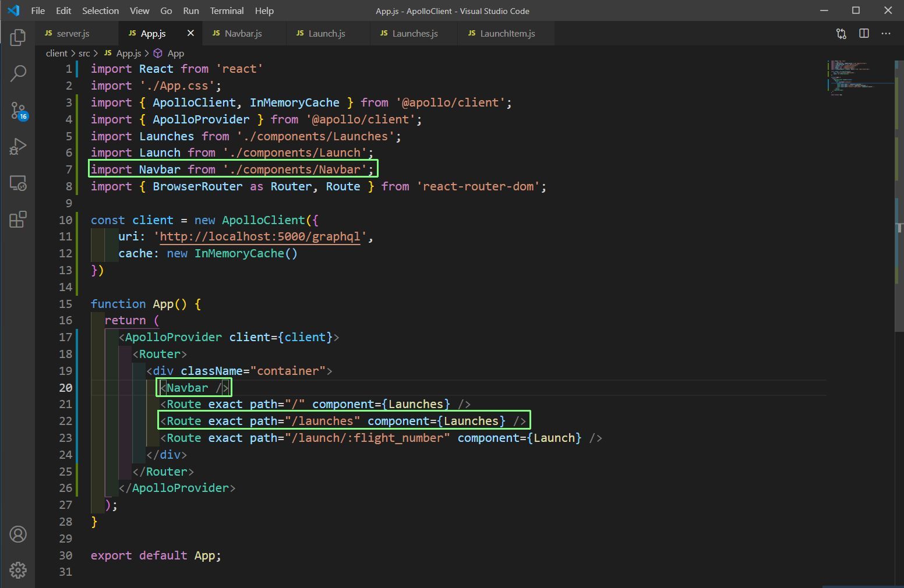The image size is (904, 588).
Task: Open the File menu
Action: [x=38, y=10]
